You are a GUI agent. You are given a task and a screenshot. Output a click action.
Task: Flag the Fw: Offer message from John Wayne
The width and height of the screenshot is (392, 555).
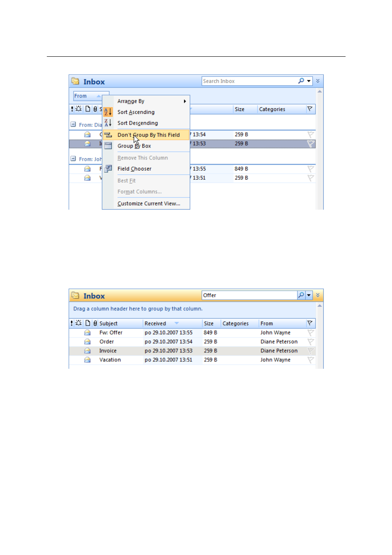click(x=311, y=333)
